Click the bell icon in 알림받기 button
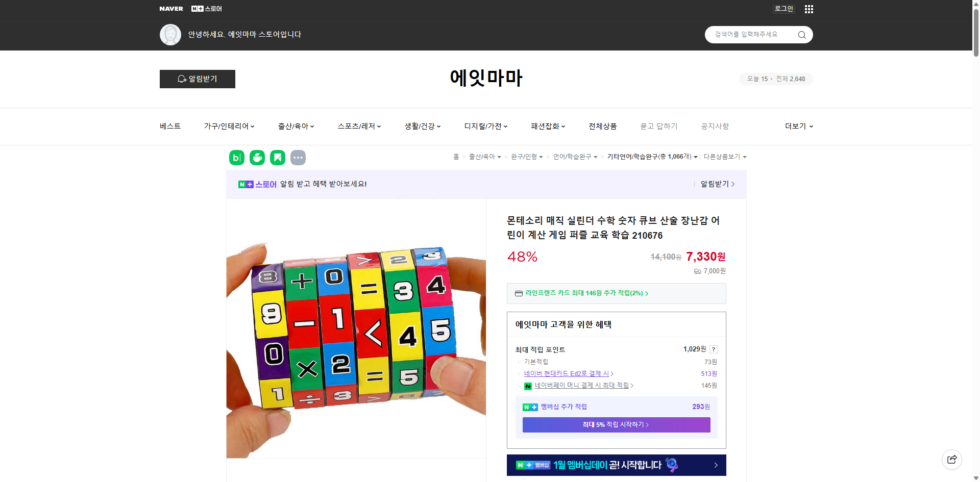Viewport: 980px width, 482px height. click(x=182, y=79)
